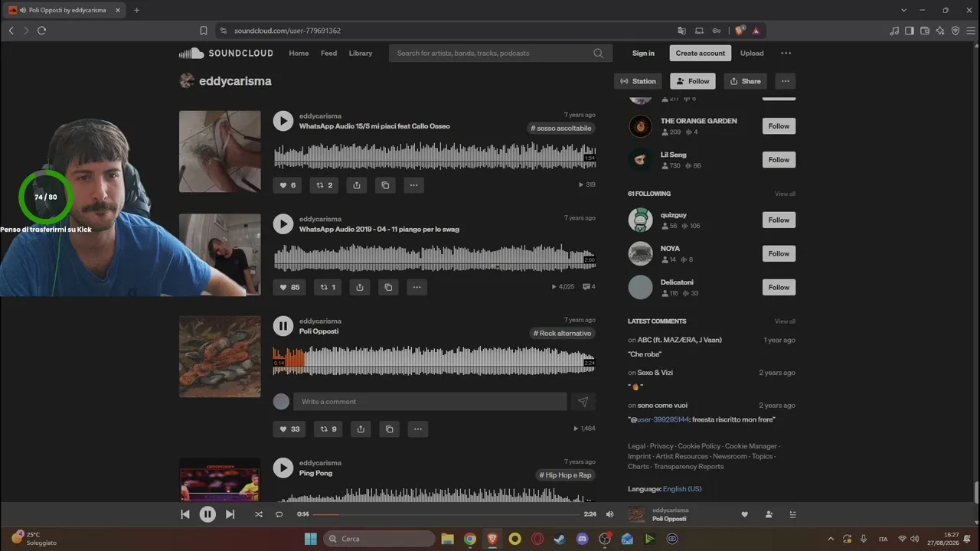Screen dimensions: 980x551
Task: Reload the page in the browser toolbar
Action: (41, 31)
